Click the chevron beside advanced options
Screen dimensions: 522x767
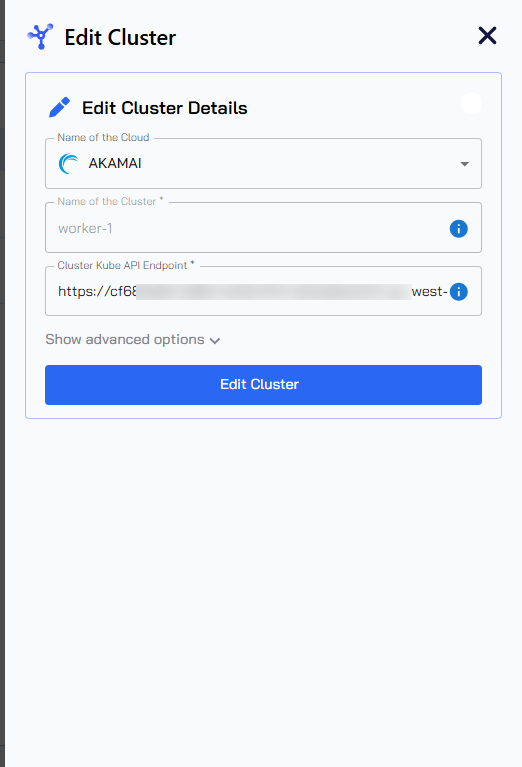215,341
